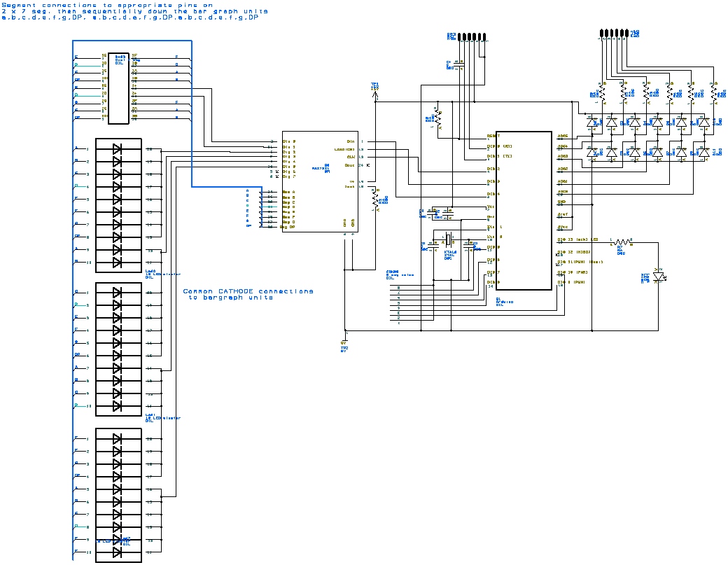Click the TP2 0V test point label
Image resolution: width=728 pixels, height=565 pixels.
344,348
